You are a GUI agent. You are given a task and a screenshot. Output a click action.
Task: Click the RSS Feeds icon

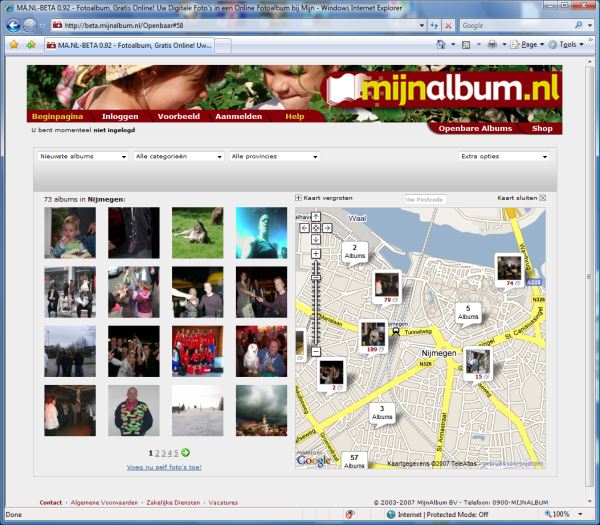pyautogui.click(x=466, y=45)
